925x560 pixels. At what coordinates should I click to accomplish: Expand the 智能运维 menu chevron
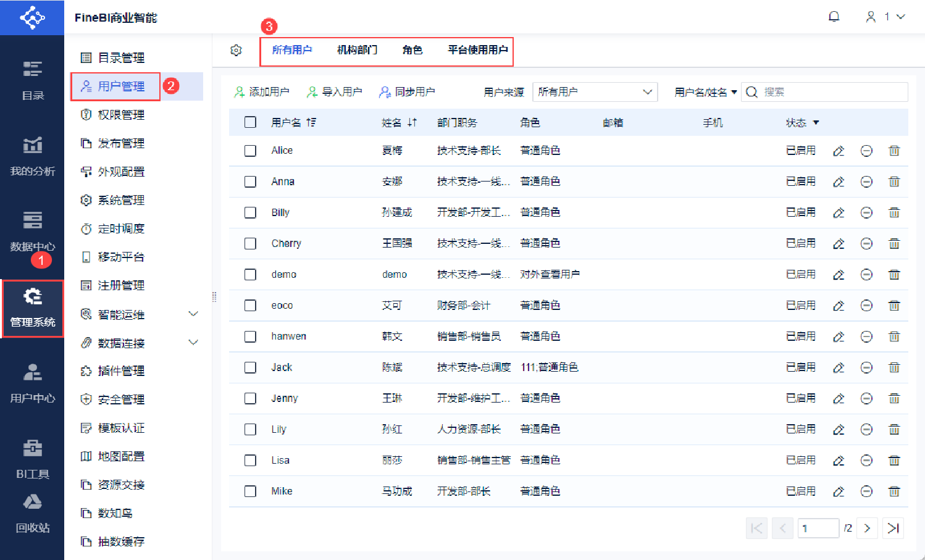click(193, 314)
